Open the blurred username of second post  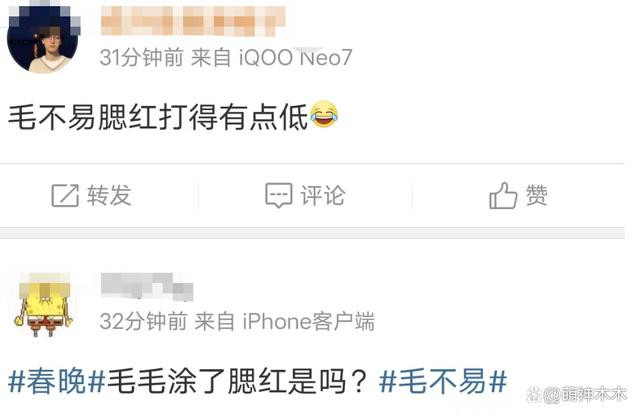pos(147,286)
